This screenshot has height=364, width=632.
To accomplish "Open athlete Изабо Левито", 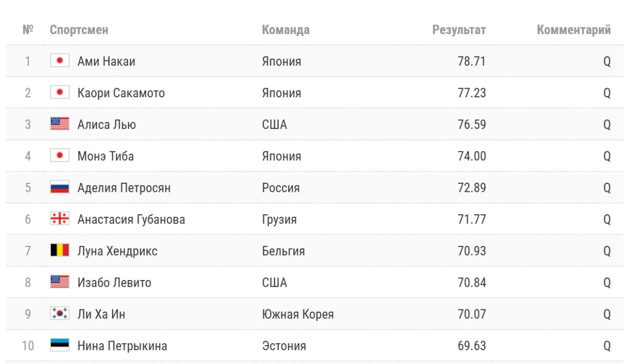I will (114, 283).
